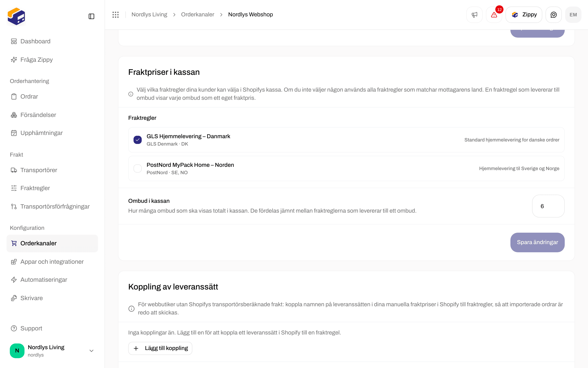Click 'Standard hjemmelevering for danske ordrer' text
The width and height of the screenshot is (588, 368).
click(x=512, y=140)
